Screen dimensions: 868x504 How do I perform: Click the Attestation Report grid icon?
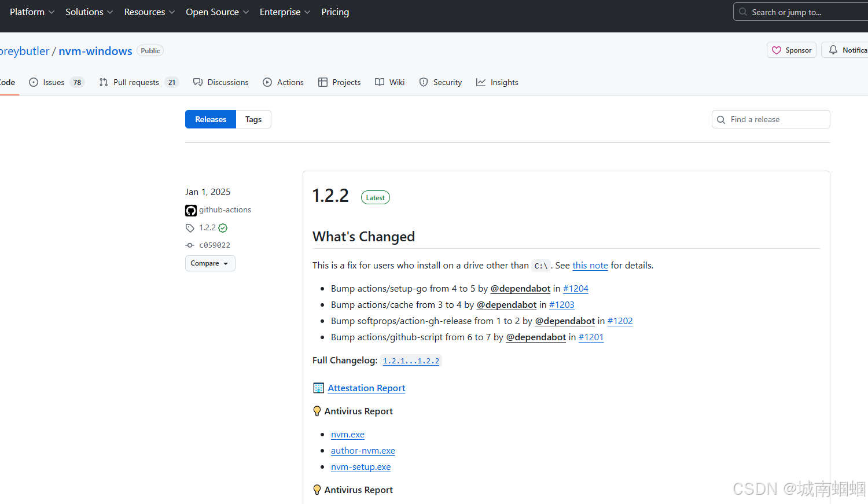click(x=318, y=388)
